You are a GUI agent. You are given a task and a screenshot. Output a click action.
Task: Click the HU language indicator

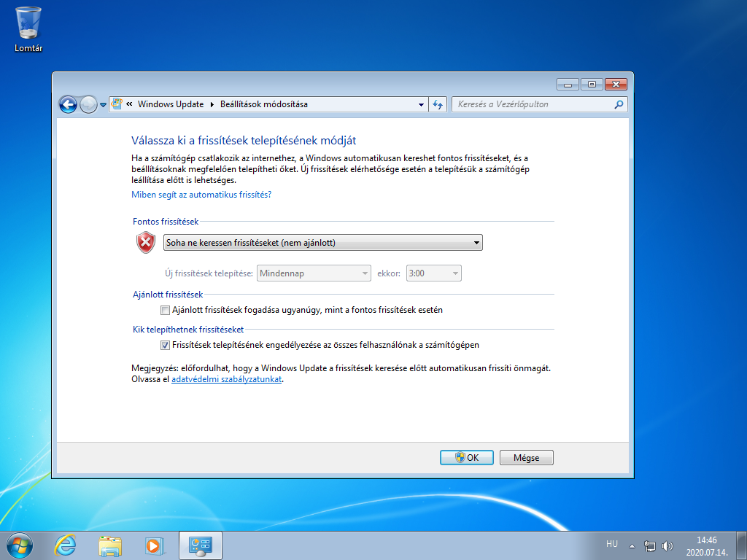click(x=612, y=544)
